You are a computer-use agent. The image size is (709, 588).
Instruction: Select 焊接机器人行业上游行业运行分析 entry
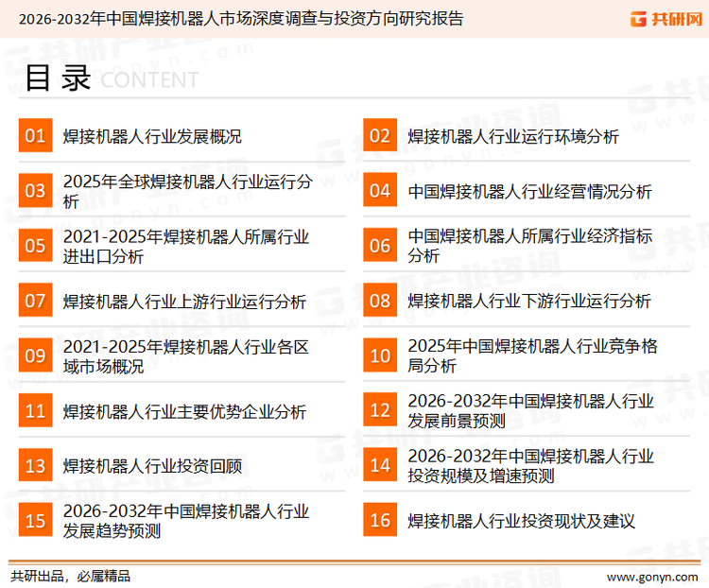tap(184, 302)
